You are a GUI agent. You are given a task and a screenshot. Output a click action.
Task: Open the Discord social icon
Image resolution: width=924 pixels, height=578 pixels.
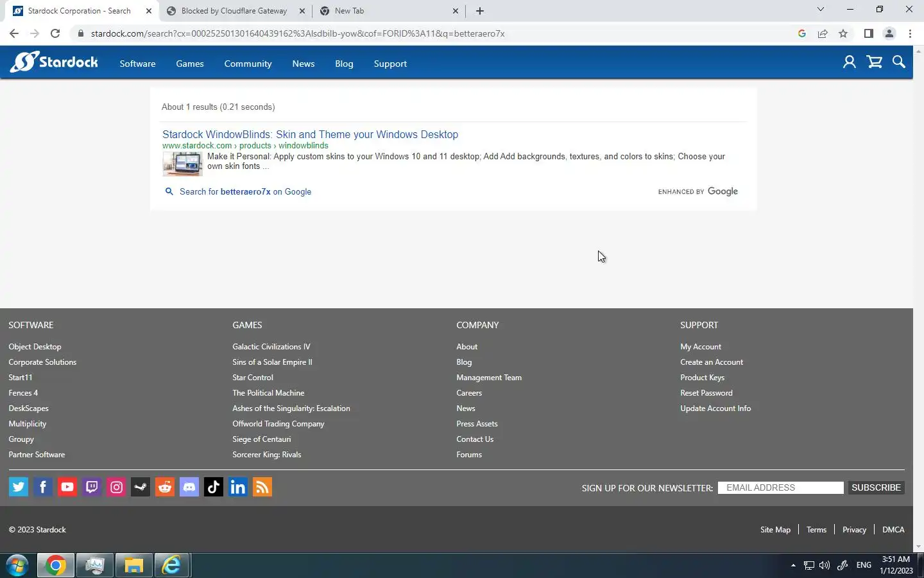tap(189, 487)
